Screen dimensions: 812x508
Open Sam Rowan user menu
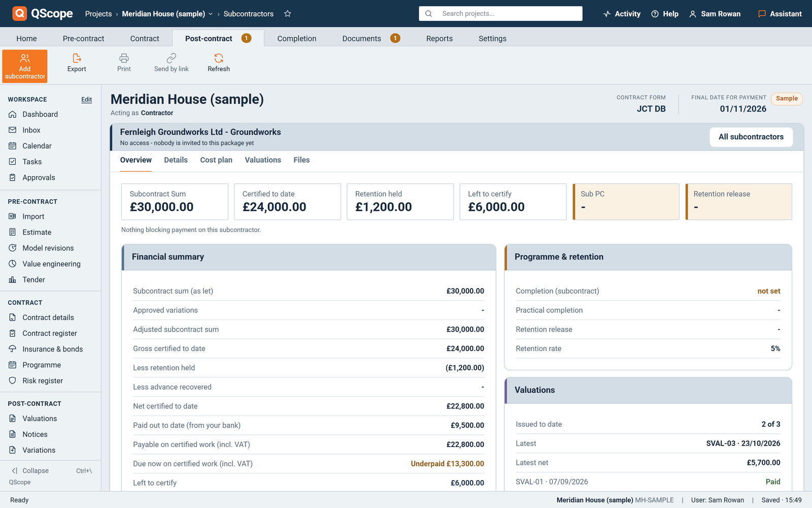(x=715, y=14)
